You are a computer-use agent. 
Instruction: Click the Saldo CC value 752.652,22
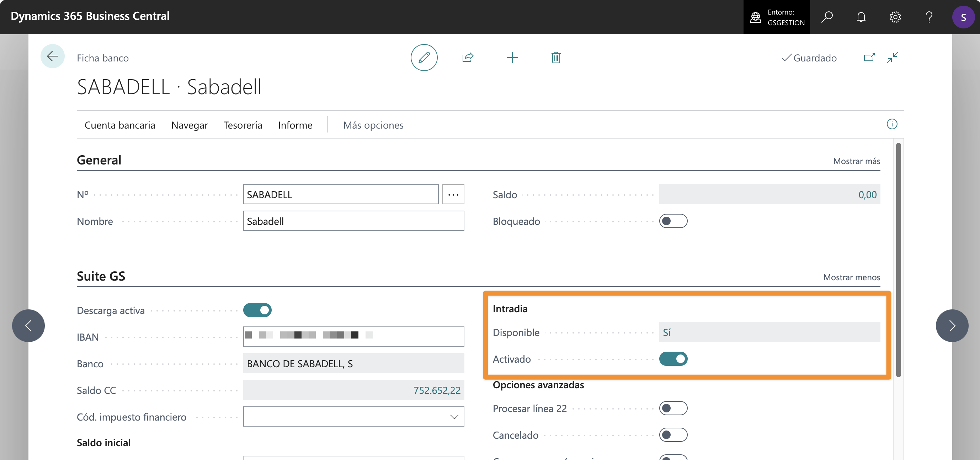(353, 390)
